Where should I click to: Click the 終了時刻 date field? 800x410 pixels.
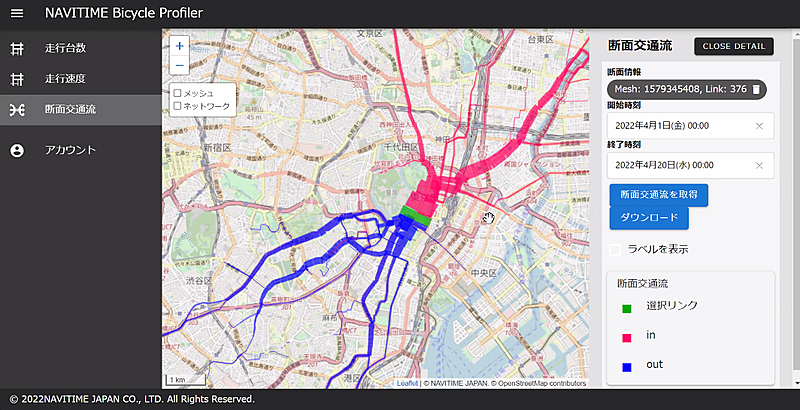pyautogui.click(x=690, y=165)
